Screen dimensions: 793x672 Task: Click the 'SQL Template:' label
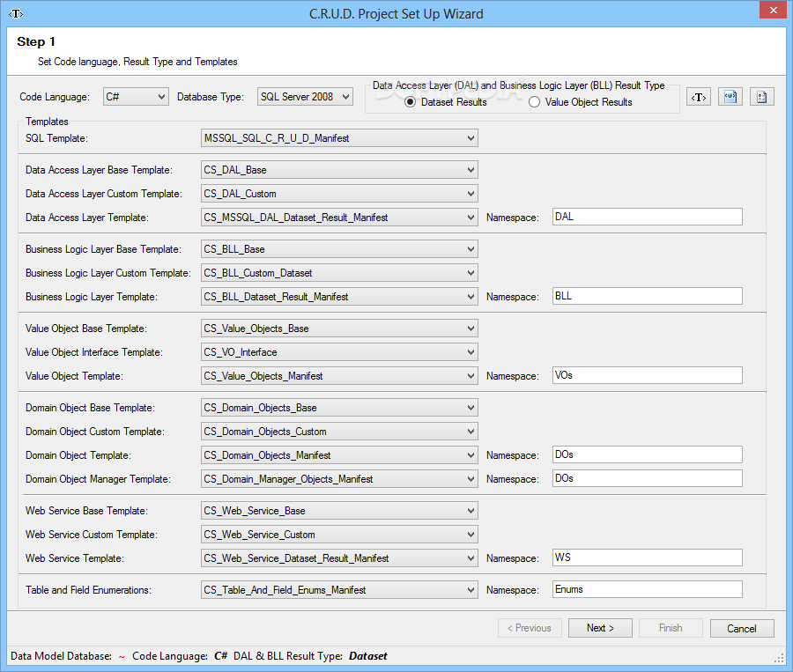tap(56, 138)
